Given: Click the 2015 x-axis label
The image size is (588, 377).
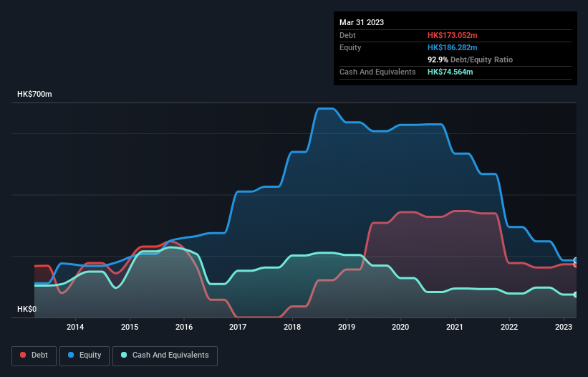Looking at the screenshot, I should click(x=130, y=327).
